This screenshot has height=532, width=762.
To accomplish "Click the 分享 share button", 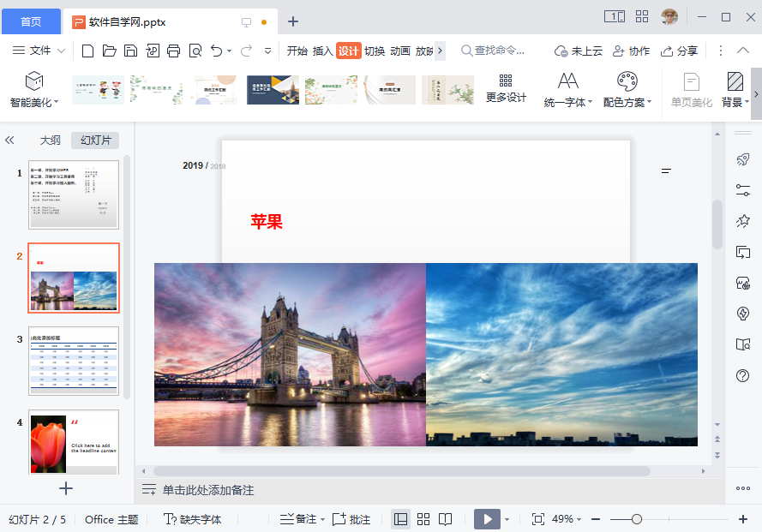I will (x=679, y=51).
